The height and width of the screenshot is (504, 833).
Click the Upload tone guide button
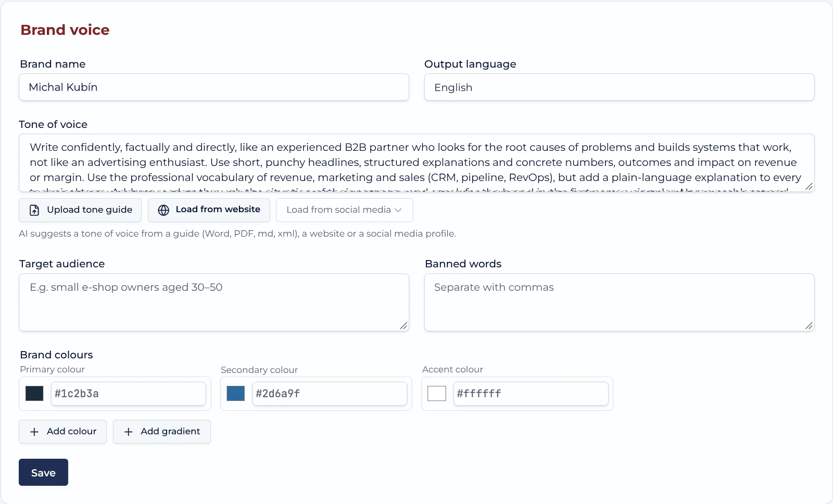[x=80, y=210]
